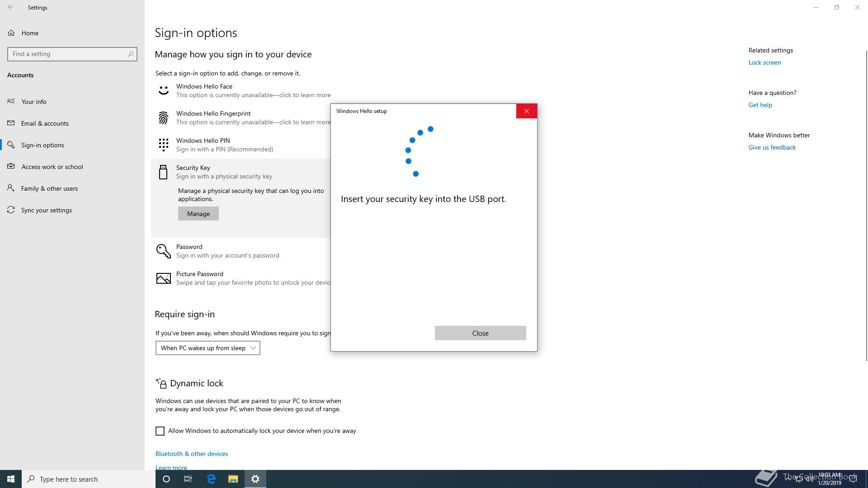Click the Find a setting search box
Viewport: 868px width, 488px height.
pos(72,54)
